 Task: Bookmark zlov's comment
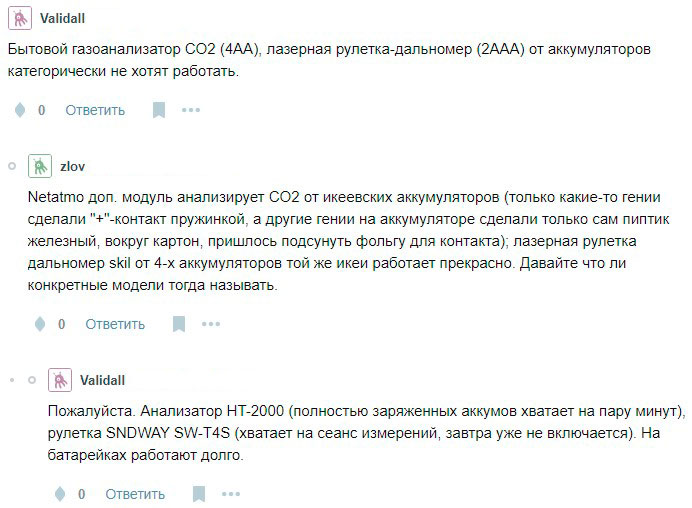coord(179,324)
